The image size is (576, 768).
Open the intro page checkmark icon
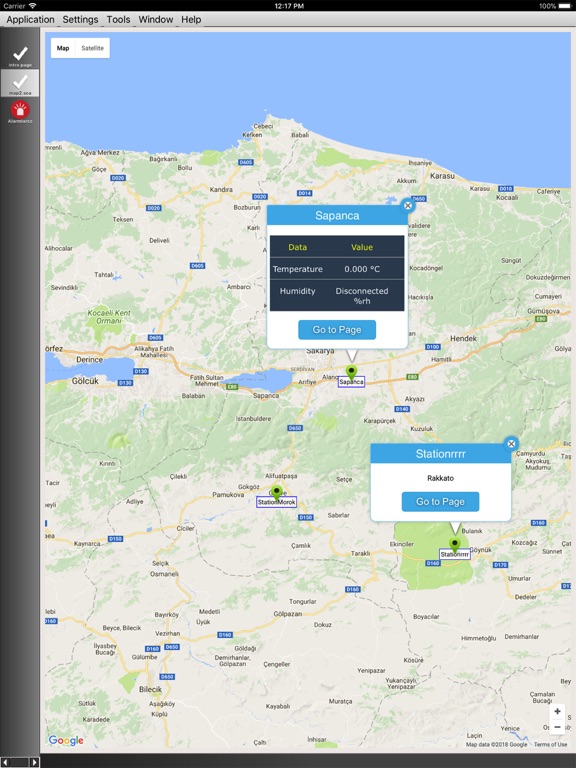[20, 55]
